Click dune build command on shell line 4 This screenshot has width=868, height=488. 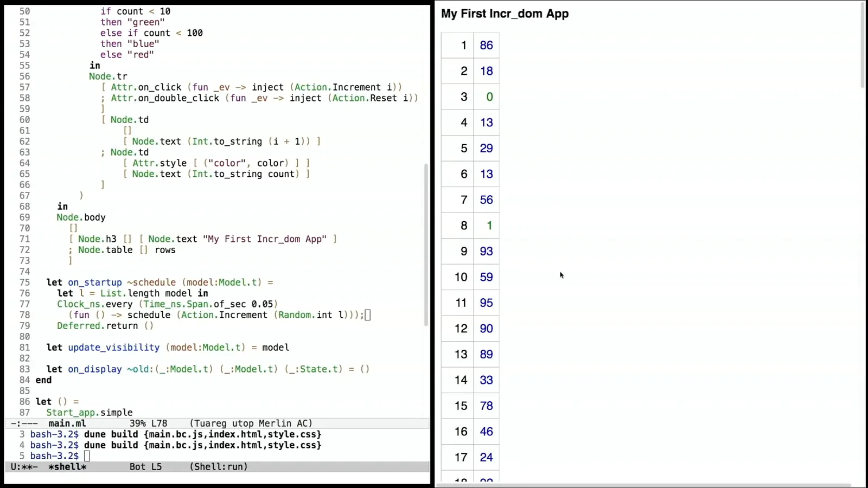203,445
